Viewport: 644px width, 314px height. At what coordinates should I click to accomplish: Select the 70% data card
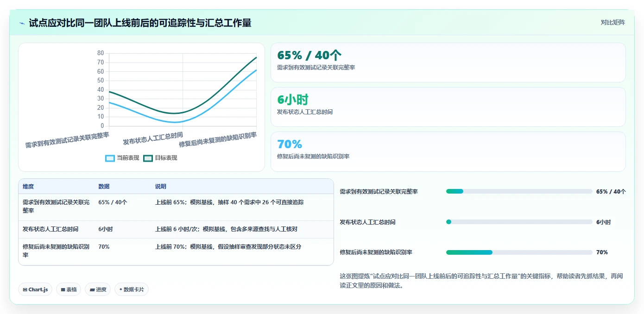coord(448,151)
